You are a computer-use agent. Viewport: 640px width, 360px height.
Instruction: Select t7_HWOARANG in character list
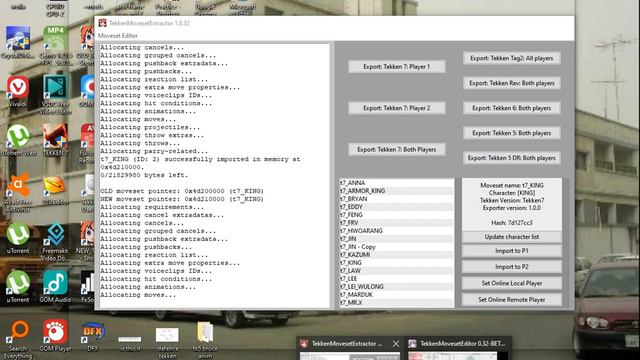pyautogui.click(x=396, y=231)
